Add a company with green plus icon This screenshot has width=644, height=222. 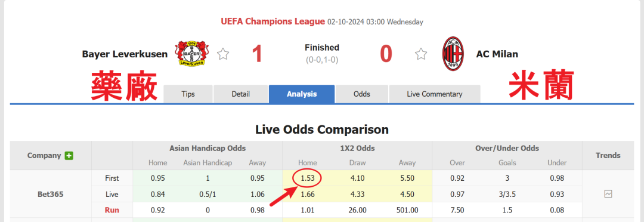coord(69,156)
